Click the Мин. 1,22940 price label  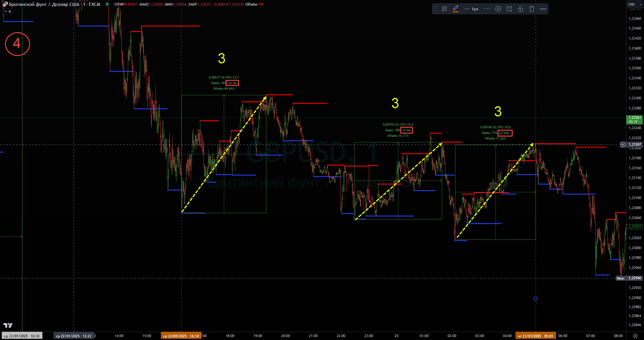pyautogui.click(x=629, y=278)
